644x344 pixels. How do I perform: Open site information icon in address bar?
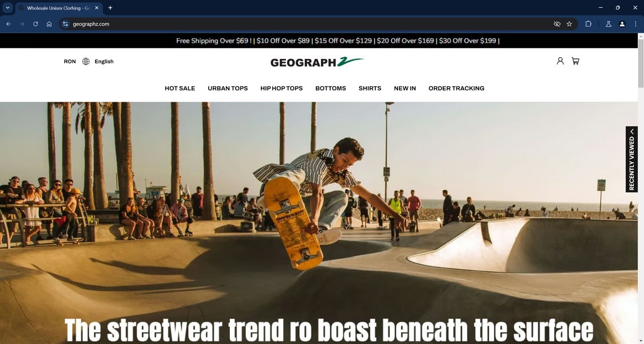tap(65, 24)
